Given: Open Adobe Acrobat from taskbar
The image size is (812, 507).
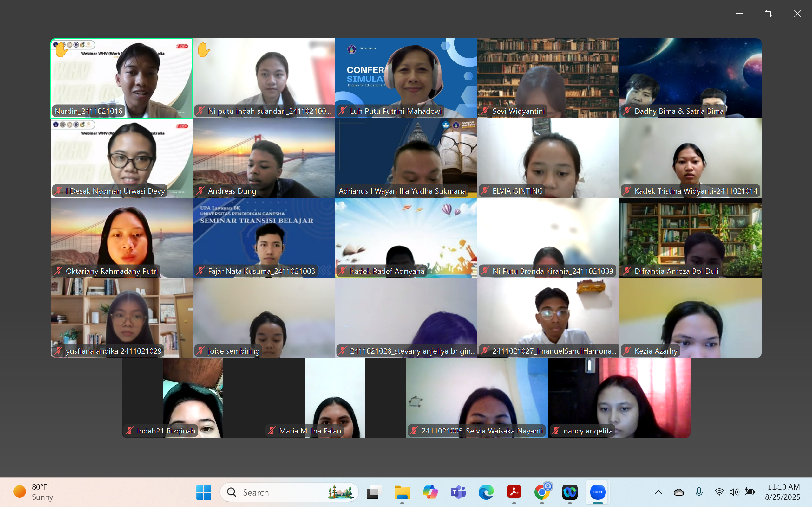Looking at the screenshot, I should pos(514,492).
